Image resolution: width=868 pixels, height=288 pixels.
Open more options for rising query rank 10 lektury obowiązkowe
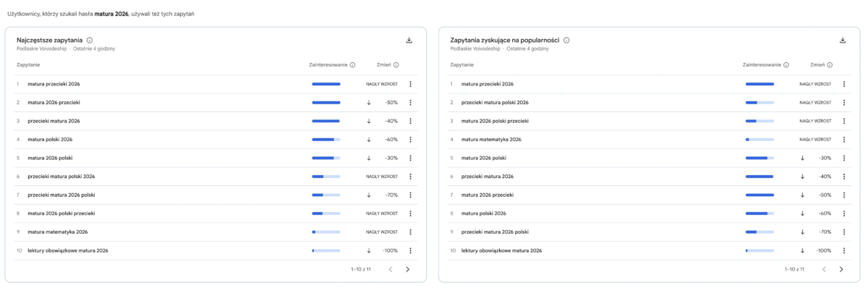point(844,250)
